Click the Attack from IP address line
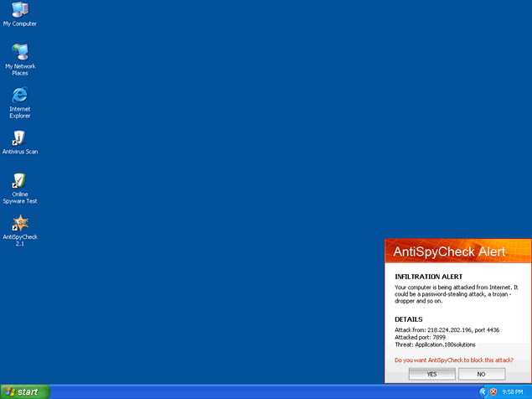This screenshot has width=532, height=399. click(447, 330)
